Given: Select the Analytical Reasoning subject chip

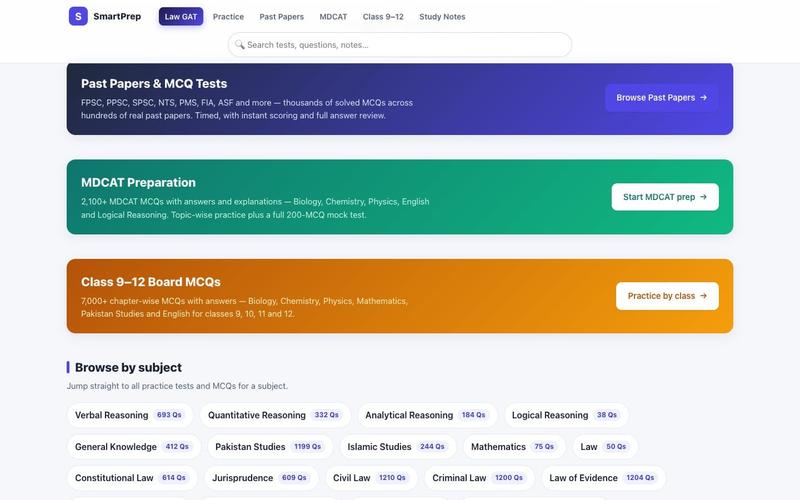Looking at the screenshot, I should coord(427,415).
